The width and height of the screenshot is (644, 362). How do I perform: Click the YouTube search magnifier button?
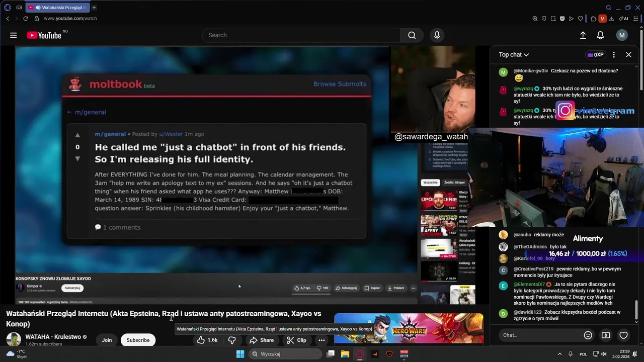tap(412, 35)
